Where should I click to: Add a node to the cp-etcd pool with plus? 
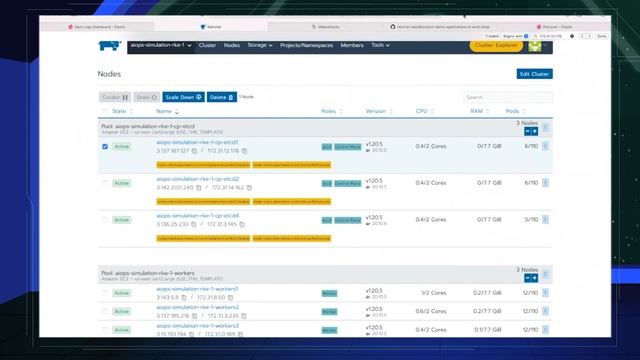click(534, 131)
